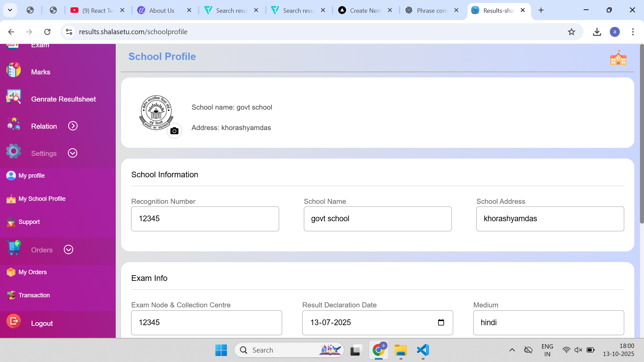The width and height of the screenshot is (644, 362).
Task: Collapse the Settings submenu chevron
Action: coord(72,153)
